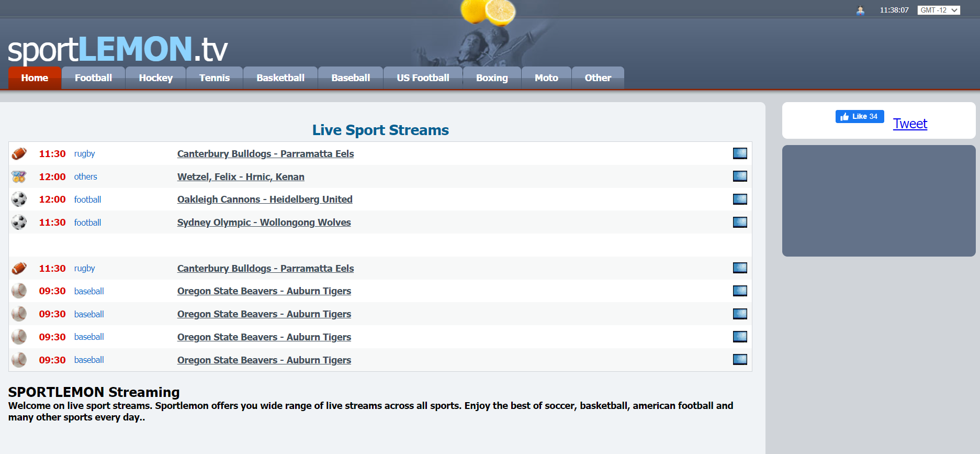Open the TV stream icon for Oakleigh Cannons match
980x454 pixels.
tap(740, 200)
